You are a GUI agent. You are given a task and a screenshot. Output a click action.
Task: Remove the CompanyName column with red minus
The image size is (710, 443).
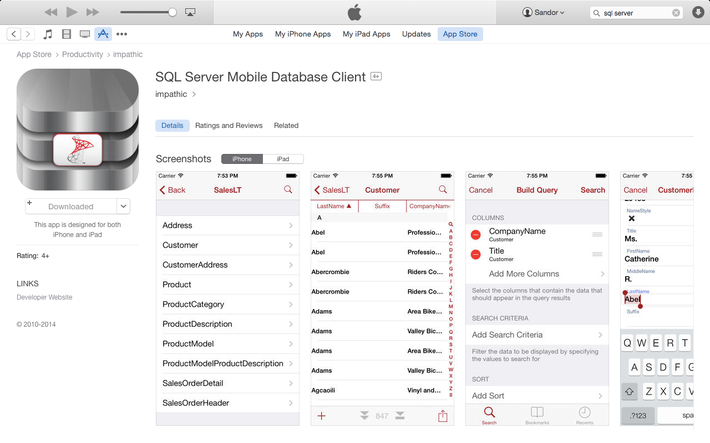(475, 235)
